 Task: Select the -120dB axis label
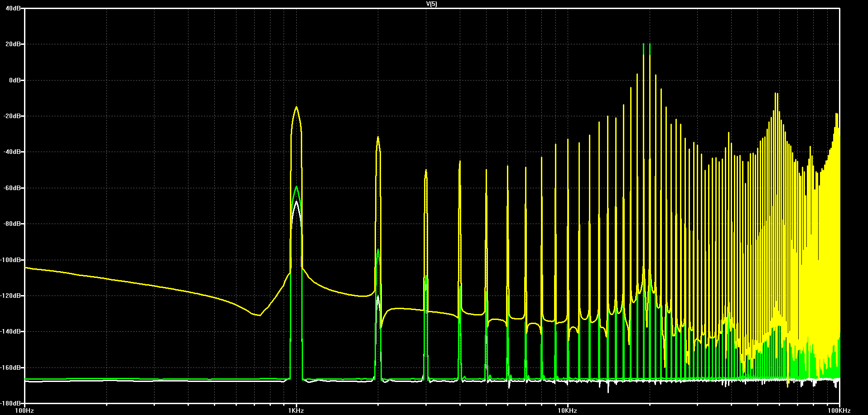[10, 296]
